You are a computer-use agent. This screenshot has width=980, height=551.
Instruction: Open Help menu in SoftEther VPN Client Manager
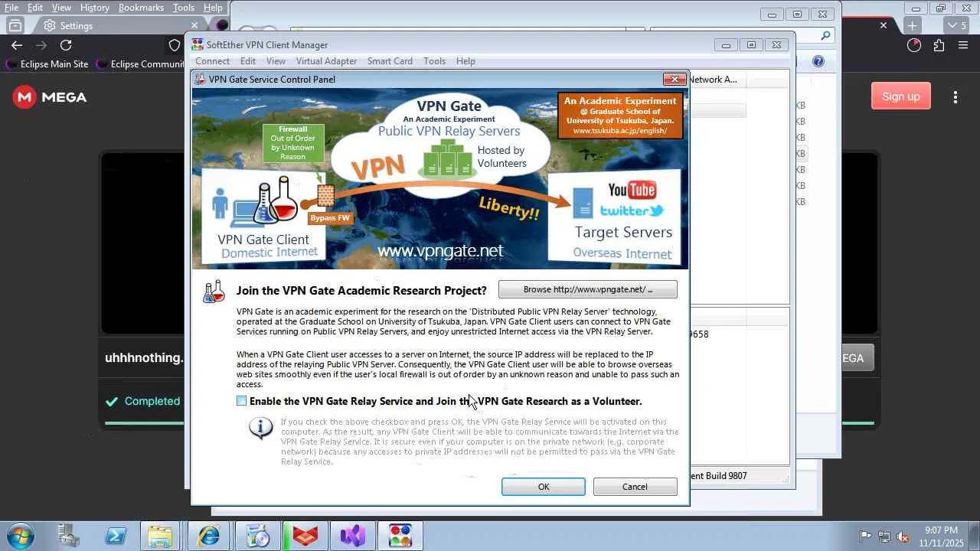[465, 61]
